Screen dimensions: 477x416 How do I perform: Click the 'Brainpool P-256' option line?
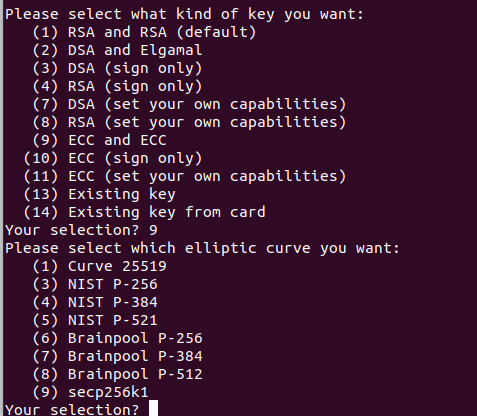click(117, 338)
